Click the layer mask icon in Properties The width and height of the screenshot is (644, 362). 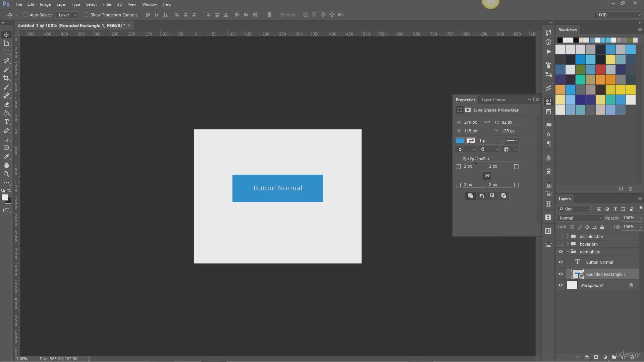click(x=468, y=110)
